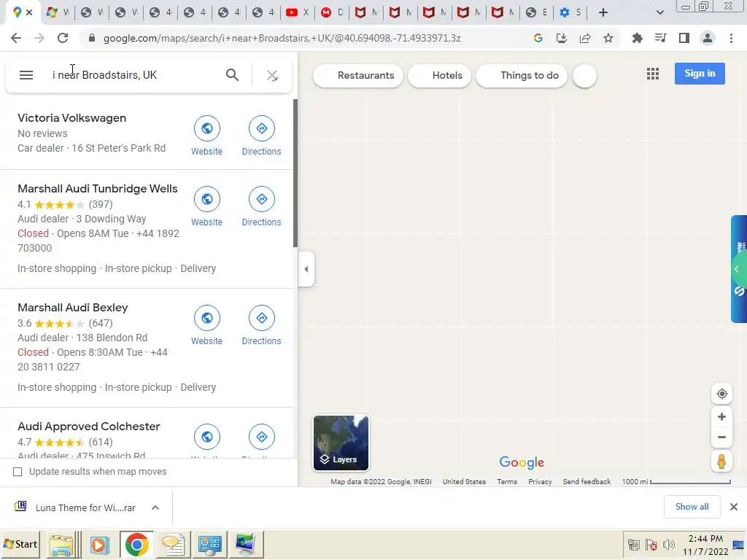The width and height of the screenshot is (747, 560).
Task: Open the Google apps grid
Action: click(653, 74)
